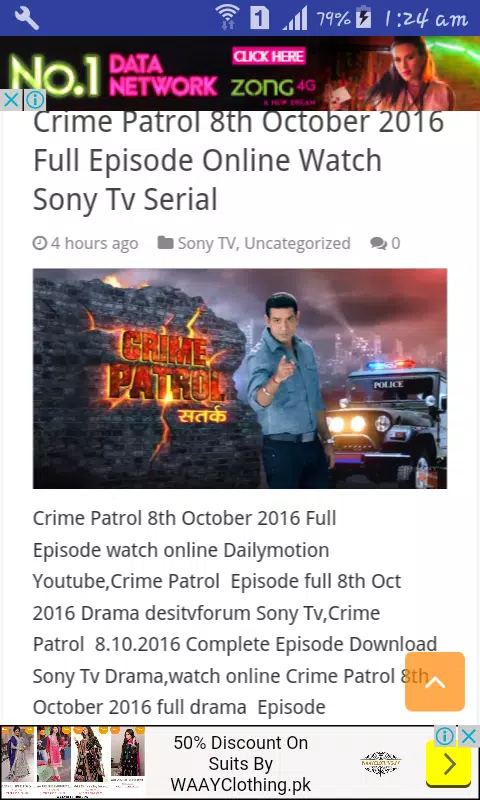The width and height of the screenshot is (480, 800).
Task: Tap the WAAY Clothing logo in ad
Action: pyautogui.click(x=381, y=763)
